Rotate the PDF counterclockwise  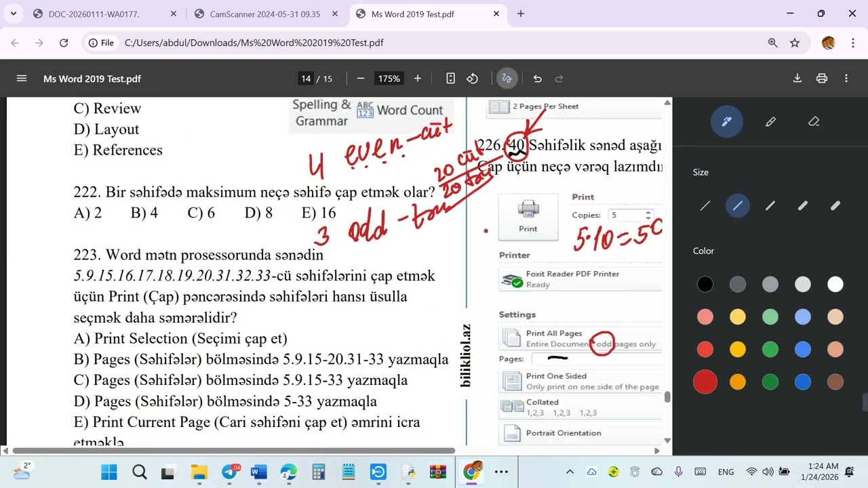[x=473, y=79]
